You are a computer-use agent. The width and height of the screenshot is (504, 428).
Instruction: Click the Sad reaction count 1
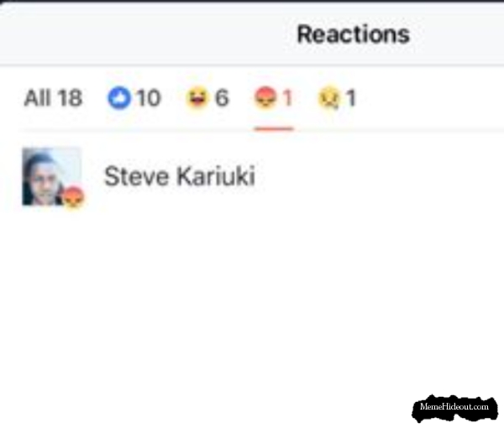click(351, 98)
